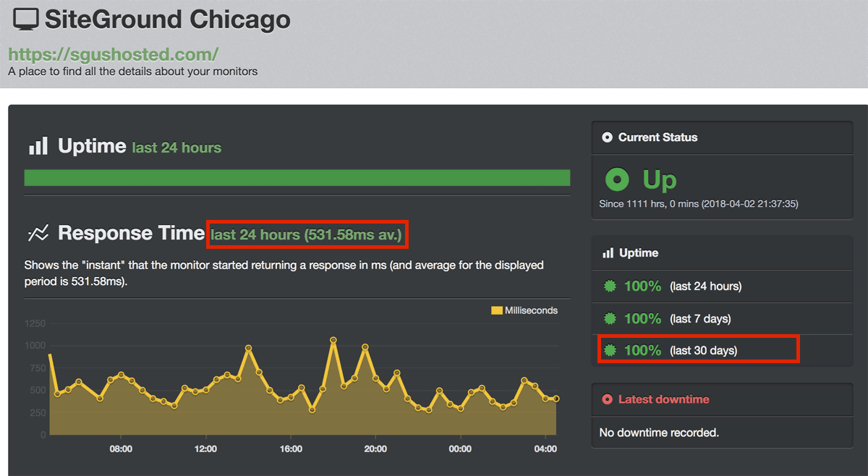This screenshot has width=868, height=476.
Task: Click the 'SiteGround Chicago' page title
Action: pyautogui.click(x=167, y=20)
